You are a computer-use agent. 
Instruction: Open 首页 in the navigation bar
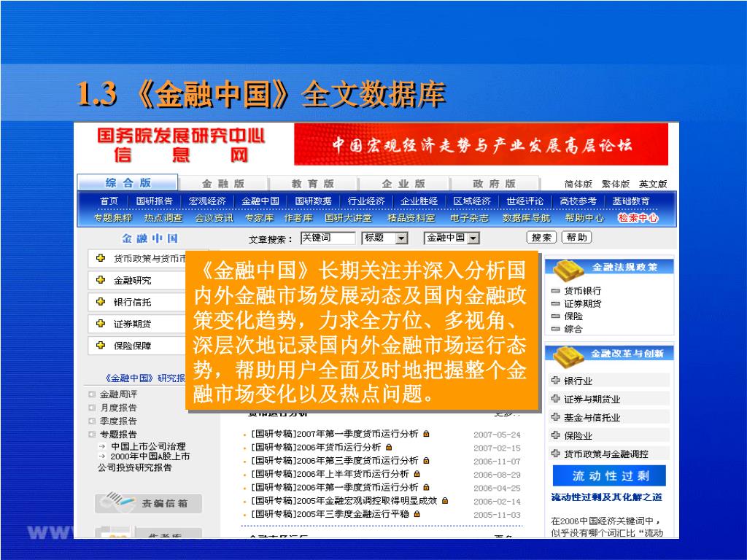click(x=109, y=201)
